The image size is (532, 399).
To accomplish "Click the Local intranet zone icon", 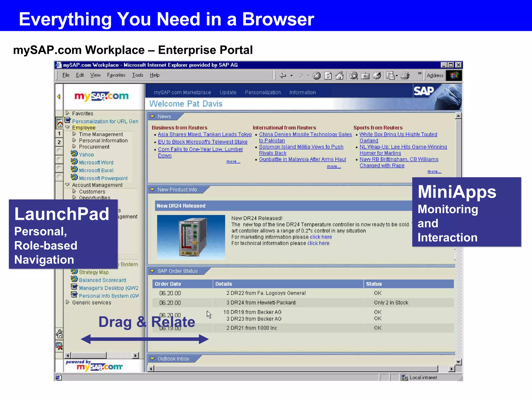I will (x=404, y=377).
